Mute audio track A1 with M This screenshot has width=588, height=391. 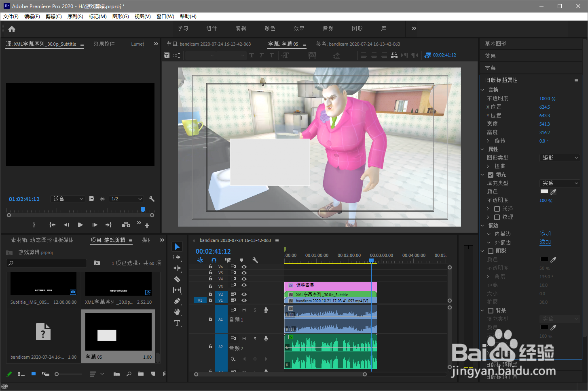[244, 310]
